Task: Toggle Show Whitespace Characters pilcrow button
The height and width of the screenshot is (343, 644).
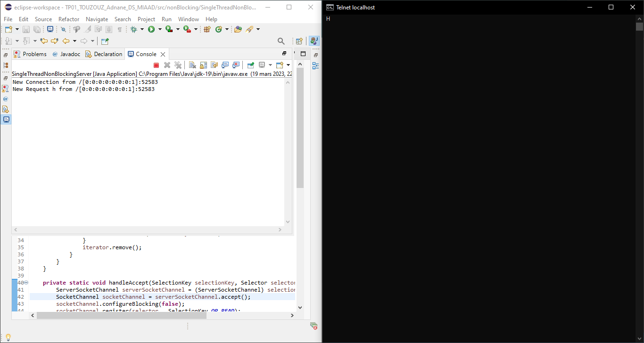Action: click(x=120, y=29)
